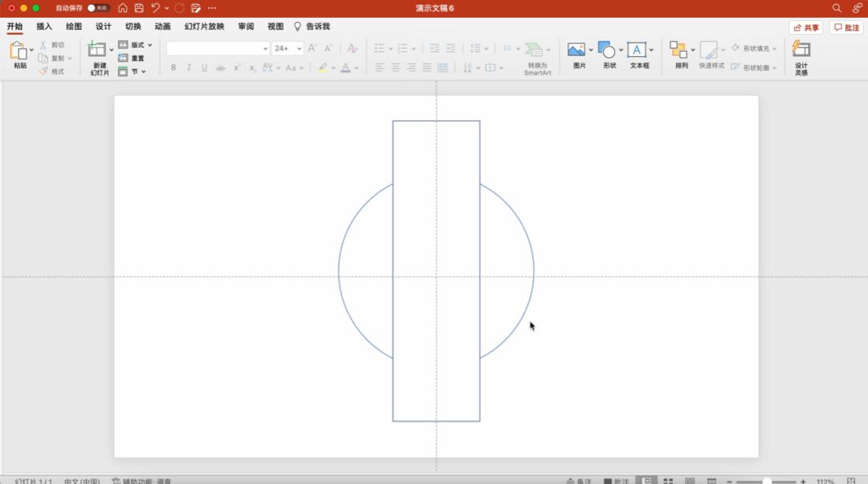This screenshot has height=484, width=868.
Task: Open the Draw (绘图) tab
Action: coord(74,26)
